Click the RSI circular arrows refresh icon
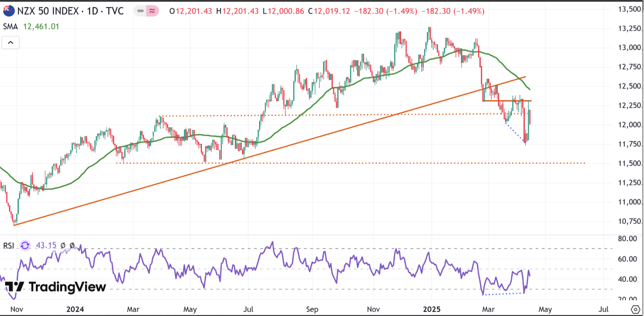The height and width of the screenshot is (316, 644). coord(25,245)
